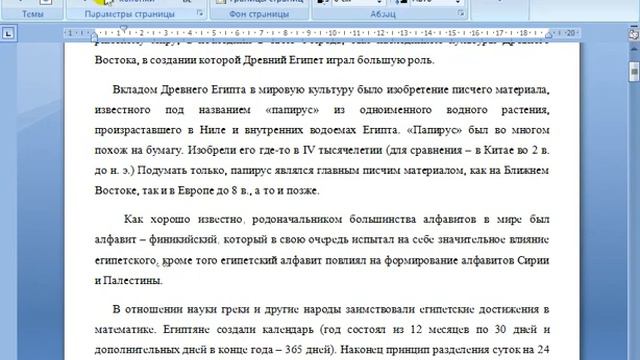The width and height of the screenshot is (640, 360).
Task: Click the word родоначальником in the paragraph
Action: click(x=297, y=220)
